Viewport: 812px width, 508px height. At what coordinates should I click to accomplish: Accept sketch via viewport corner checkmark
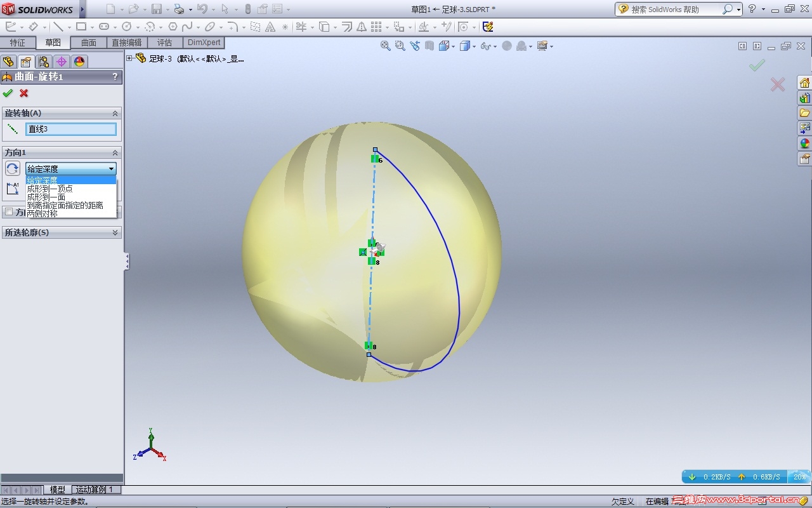click(757, 65)
